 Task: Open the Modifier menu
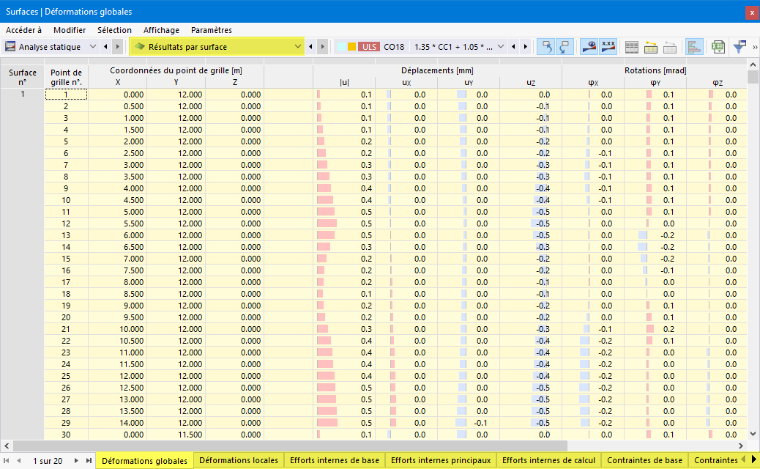pyautogui.click(x=69, y=30)
